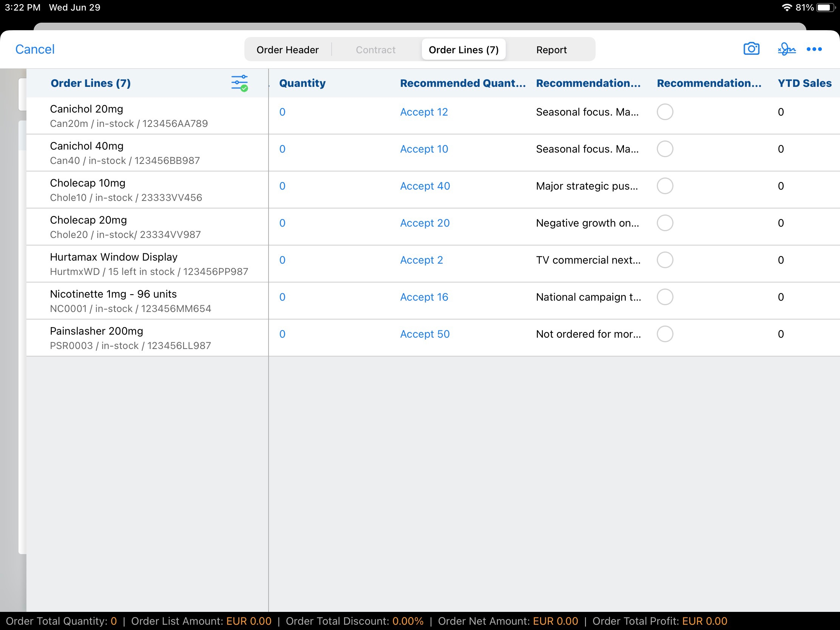The height and width of the screenshot is (630, 840).
Task: Sort by the Quantity column header
Action: (x=302, y=83)
